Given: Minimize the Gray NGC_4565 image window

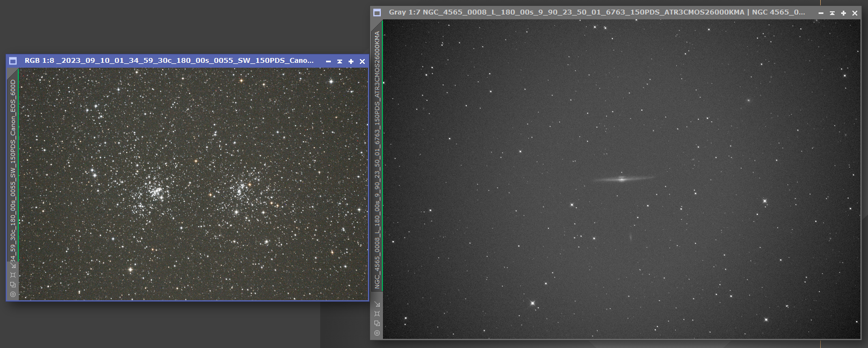Looking at the screenshot, I should click(x=821, y=13).
